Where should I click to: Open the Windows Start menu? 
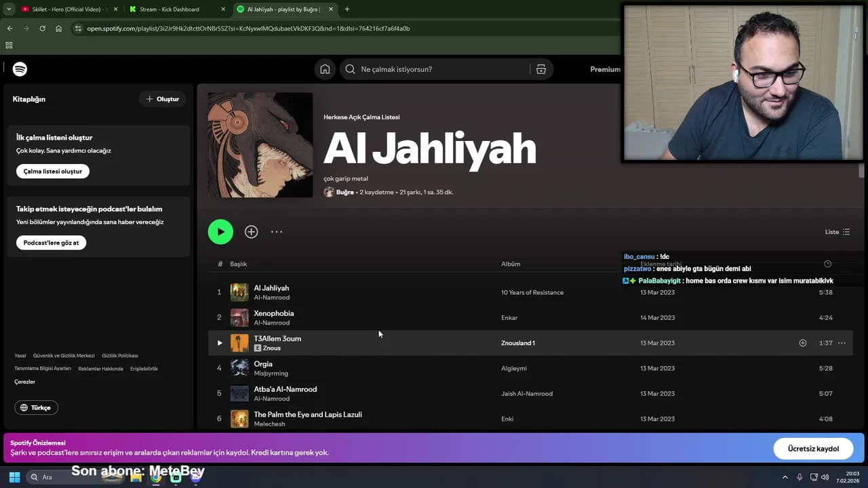[x=14, y=477]
